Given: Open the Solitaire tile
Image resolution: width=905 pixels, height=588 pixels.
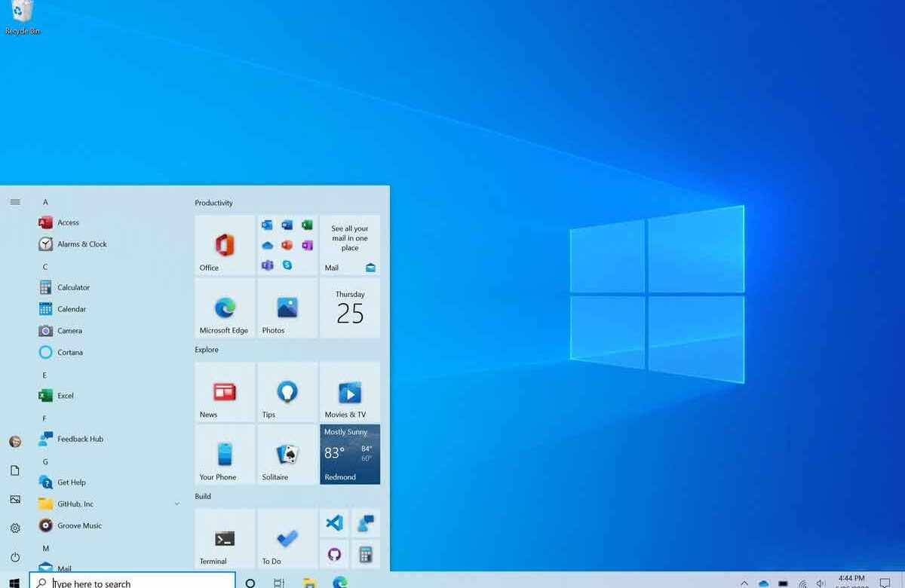Looking at the screenshot, I should [287, 455].
